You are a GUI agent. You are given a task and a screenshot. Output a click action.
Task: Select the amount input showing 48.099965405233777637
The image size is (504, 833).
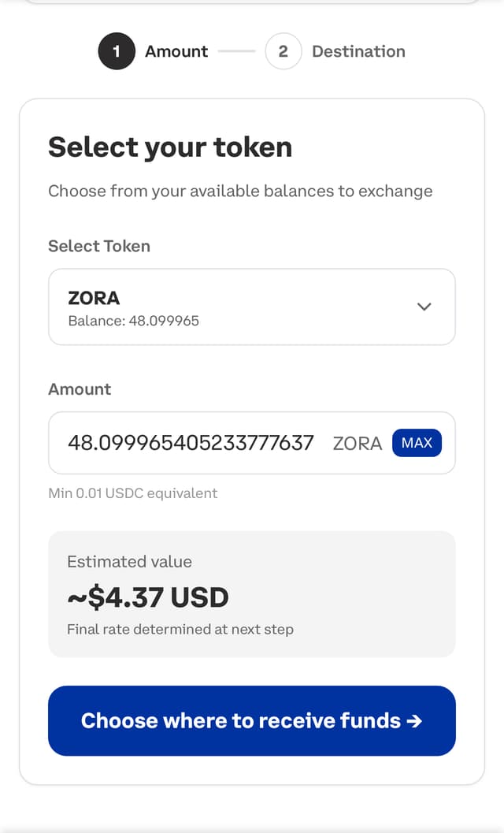click(189, 443)
